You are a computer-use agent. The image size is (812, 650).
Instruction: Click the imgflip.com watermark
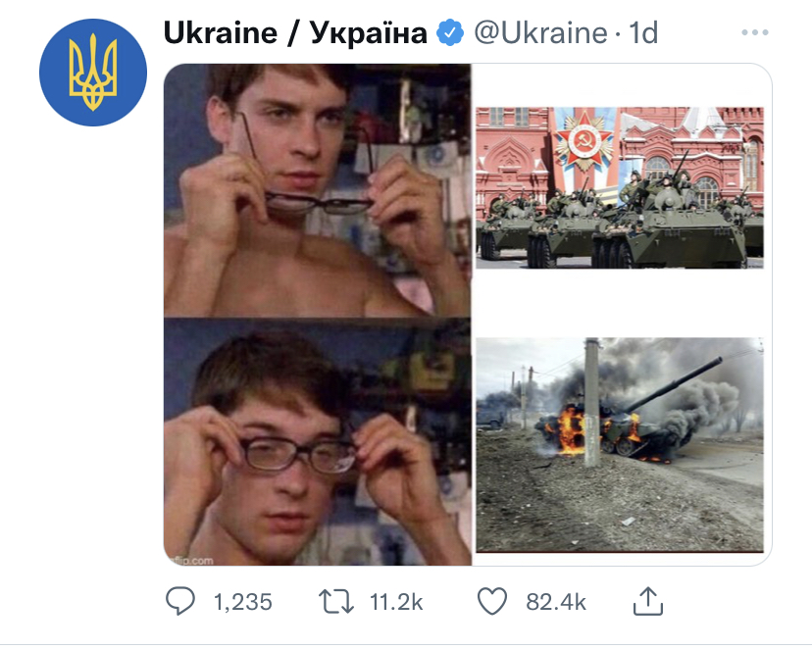tap(192, 560)
